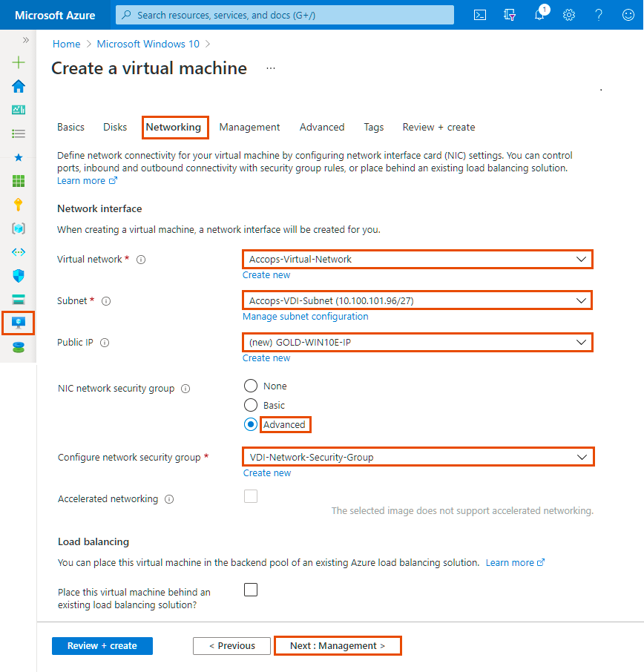Viewport: 644px width, 672px height.
Task: Switch to the Review + create tab
Action: point(438,128)
